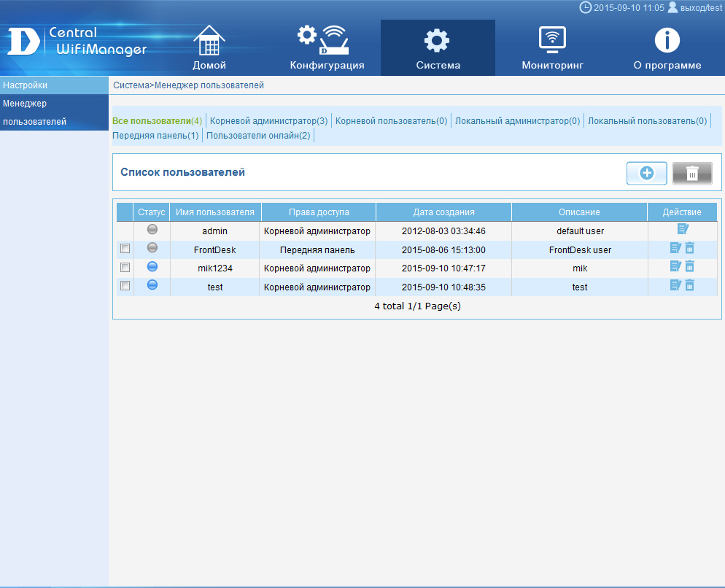725x588 pixels.
Task: Open the Домой home section
Action: [209, 49]
